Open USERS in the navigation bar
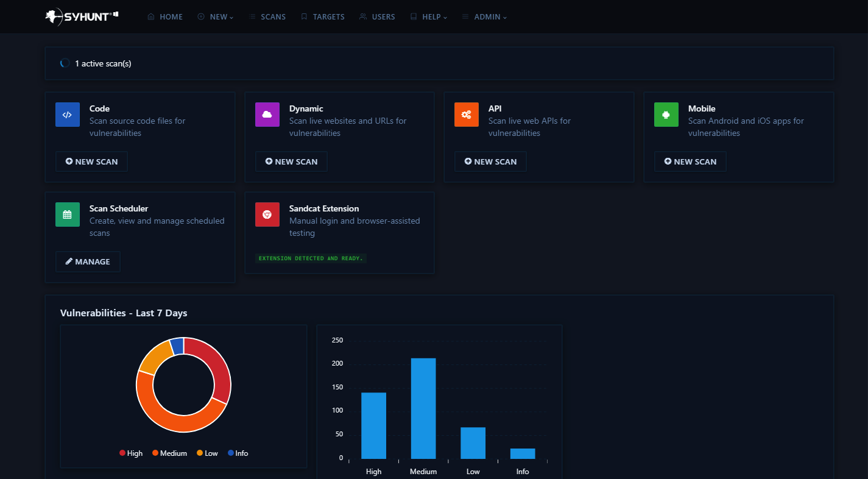Screen dimensions: 868x479 point(378,17)
